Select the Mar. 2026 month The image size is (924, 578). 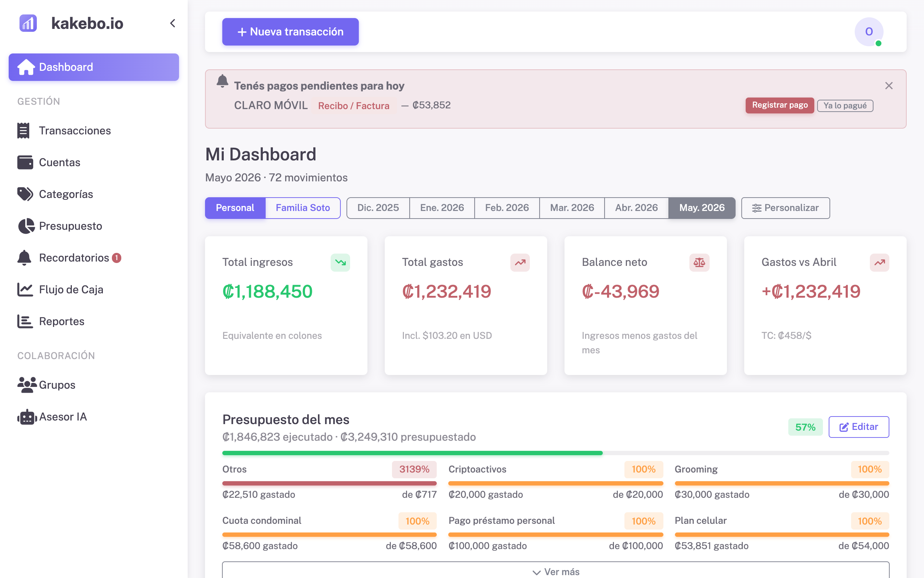click(572, 208)
